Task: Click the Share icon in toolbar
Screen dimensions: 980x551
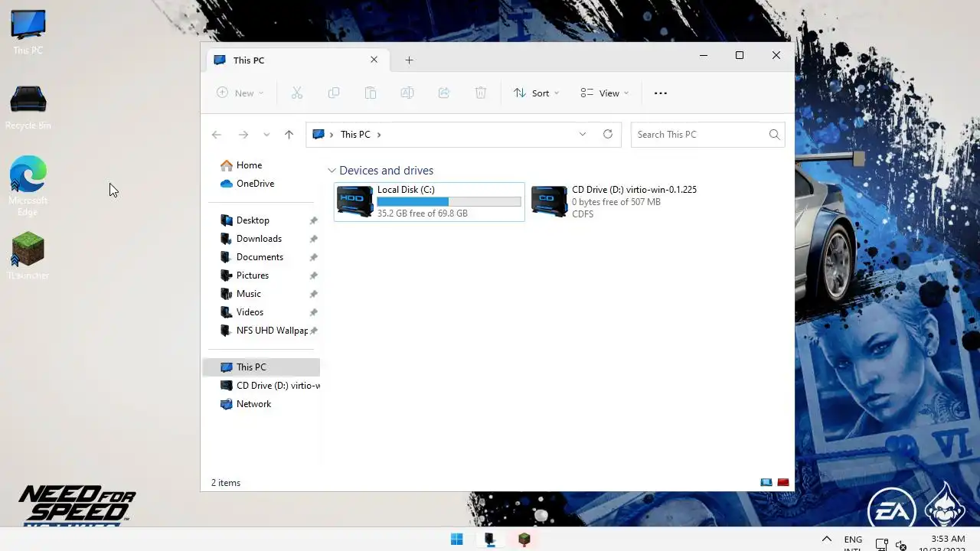Action: point(444,93)
